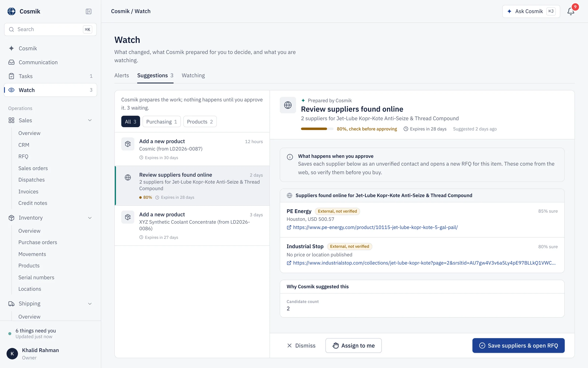Filter suggestions by Purchasing
Image resolution: width=588 pixels, height=368 pixels.
(161, 121)
